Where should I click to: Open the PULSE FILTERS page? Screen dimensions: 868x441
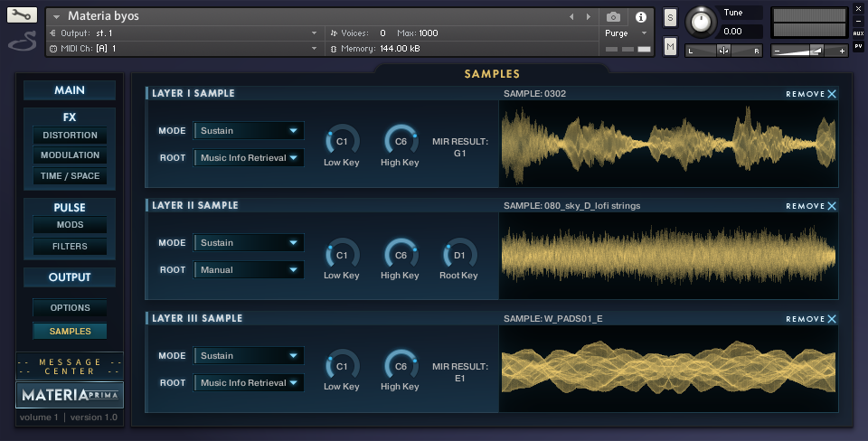tap(70, 246)
